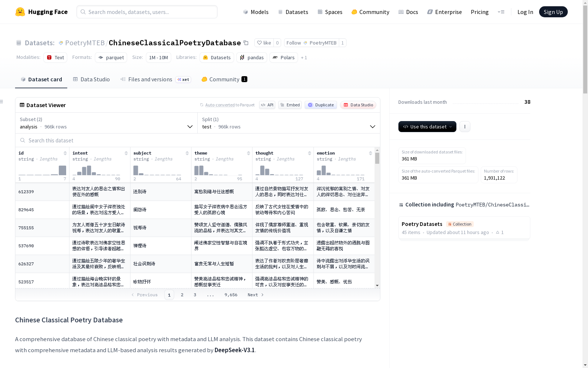The image size is (588, 368).
Task: Click the Hugging Face logo icon
Action: pos(20,12)
